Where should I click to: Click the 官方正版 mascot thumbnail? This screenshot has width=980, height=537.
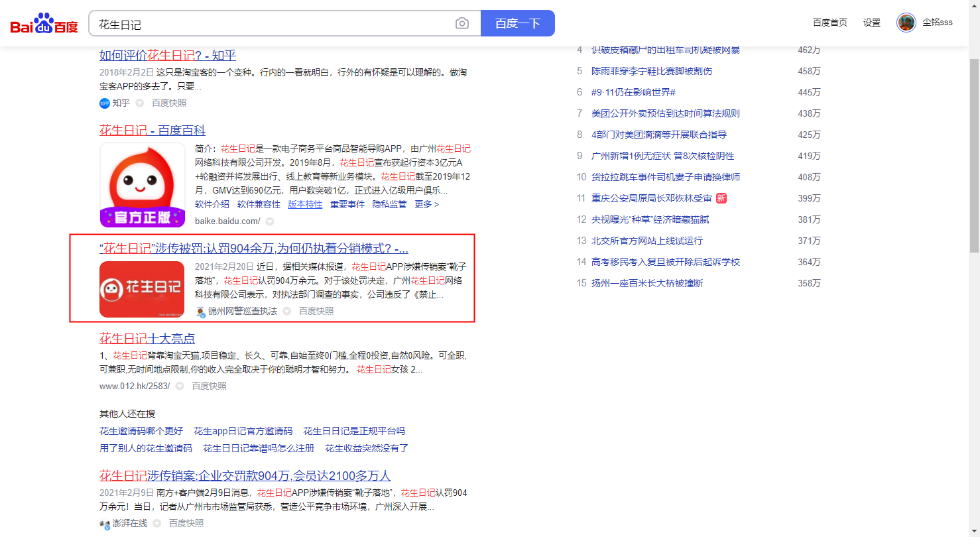point(143,185)
